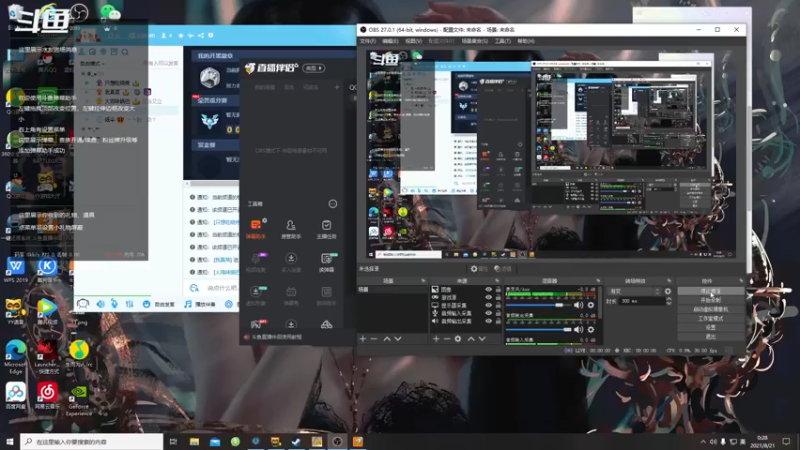The image size is (800, 450).
Task: Open the File menu in OBS
Action: [x=368, y=41]
